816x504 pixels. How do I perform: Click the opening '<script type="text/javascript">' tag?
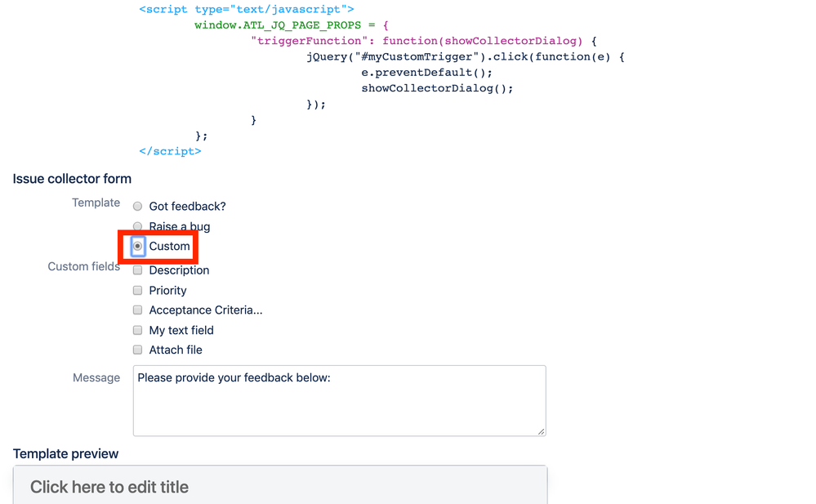(247, 9)
